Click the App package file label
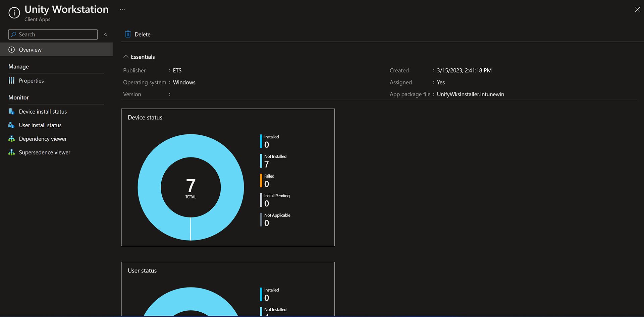644x317 pixels. pos(410,94)
